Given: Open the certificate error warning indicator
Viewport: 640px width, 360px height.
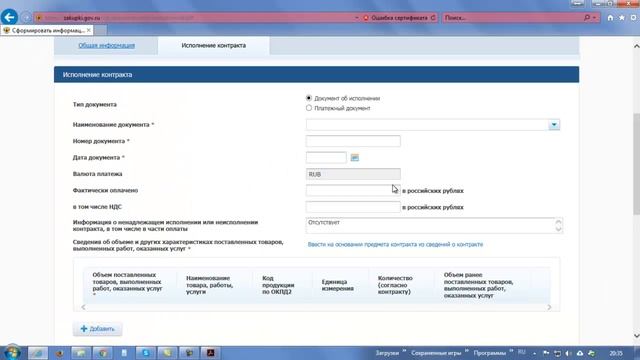Looking at the screenshot, I should click(395, 18).
